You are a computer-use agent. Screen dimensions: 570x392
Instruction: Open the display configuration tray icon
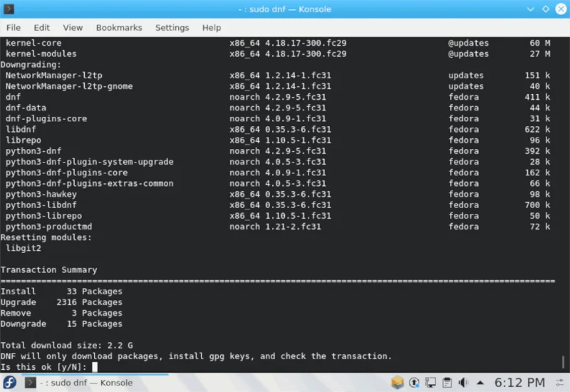(x=431, y=383)
